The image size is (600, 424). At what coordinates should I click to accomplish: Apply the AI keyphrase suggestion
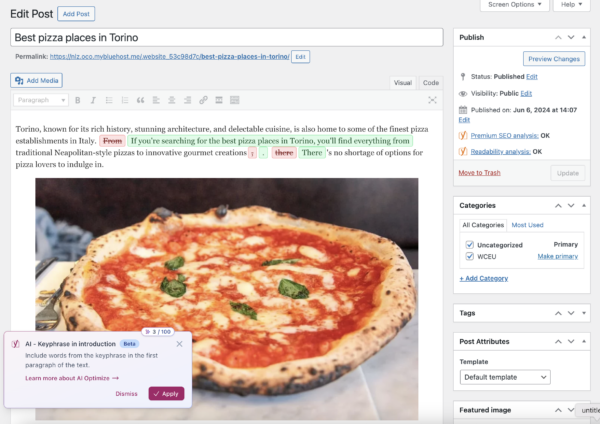pos(166,393)
